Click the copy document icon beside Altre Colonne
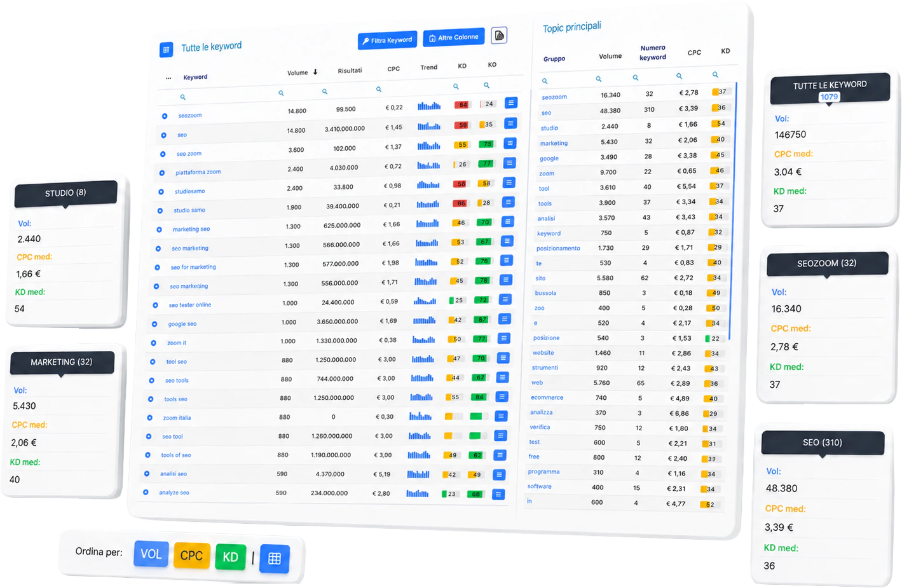Viewport: 902px width, 588px height. (500, 36)
